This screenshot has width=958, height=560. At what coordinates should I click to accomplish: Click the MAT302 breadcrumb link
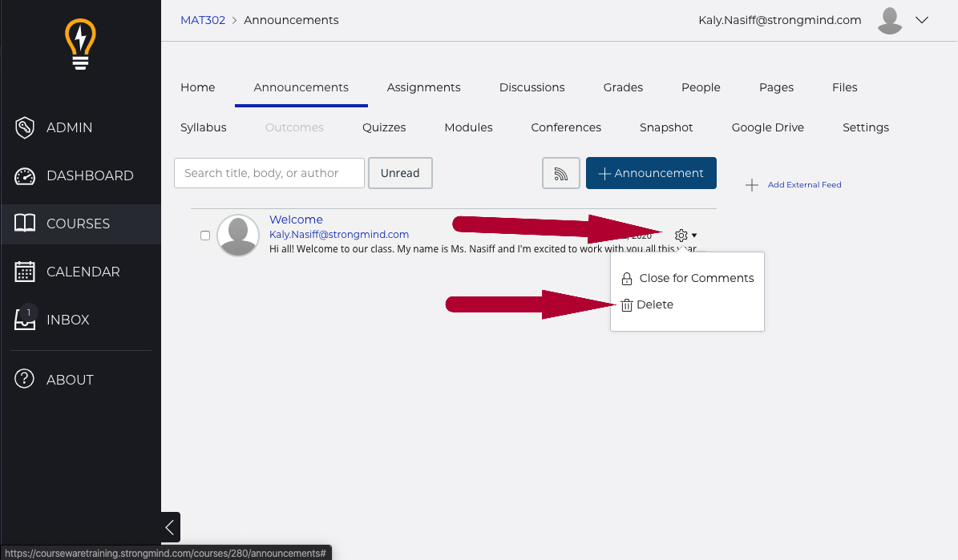pos(203,20)
